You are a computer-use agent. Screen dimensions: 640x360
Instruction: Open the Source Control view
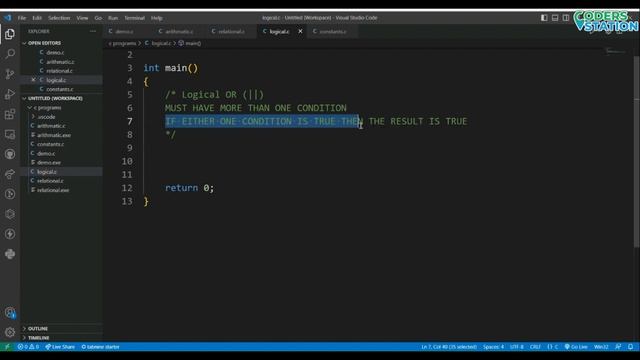(x=10, y=73)
